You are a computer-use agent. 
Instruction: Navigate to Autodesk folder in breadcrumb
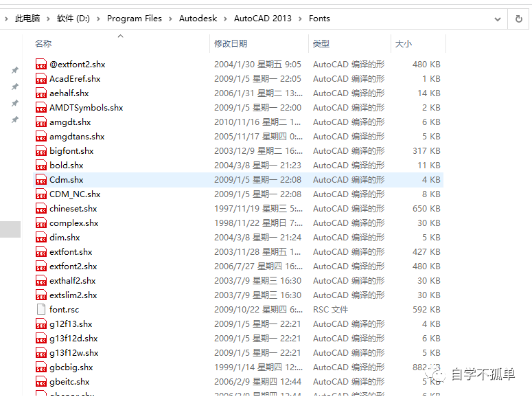coord(198,19)
